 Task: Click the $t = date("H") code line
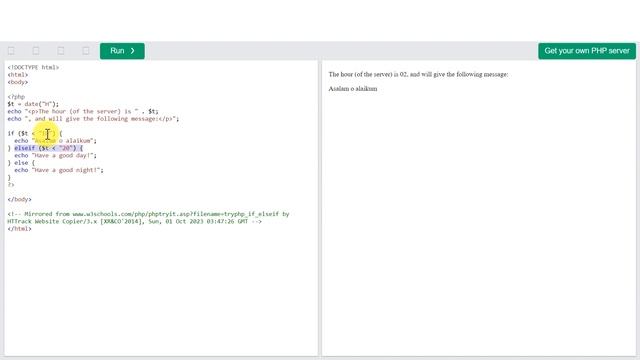(x=33, y=104)
